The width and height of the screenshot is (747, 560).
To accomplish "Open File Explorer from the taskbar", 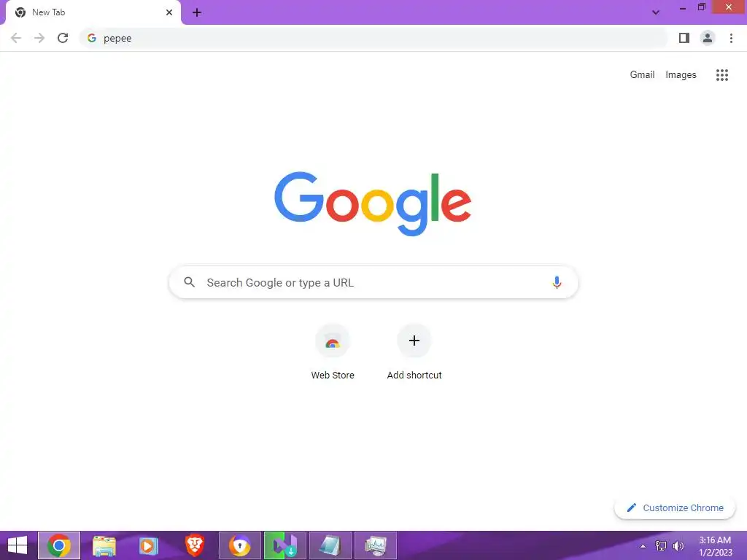I will [x=104, y=545].
